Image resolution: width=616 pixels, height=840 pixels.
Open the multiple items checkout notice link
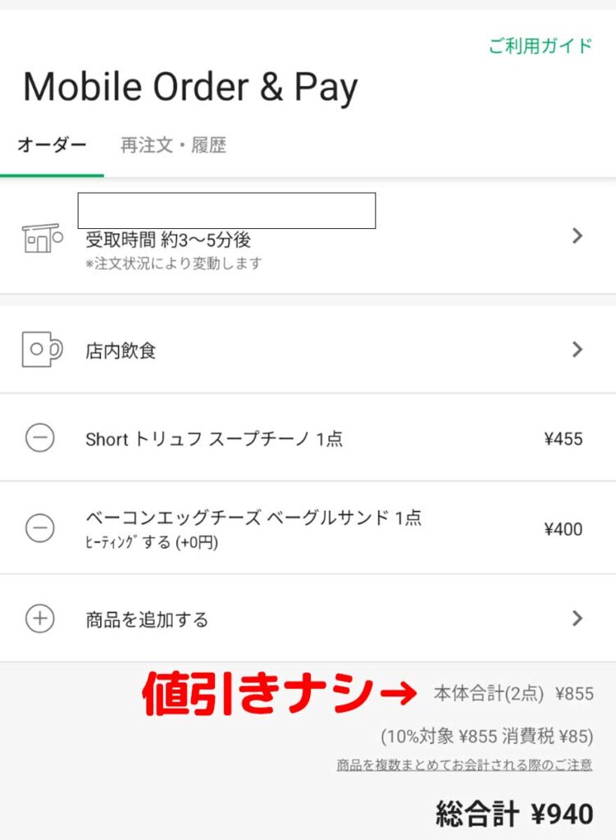(464, 765)
